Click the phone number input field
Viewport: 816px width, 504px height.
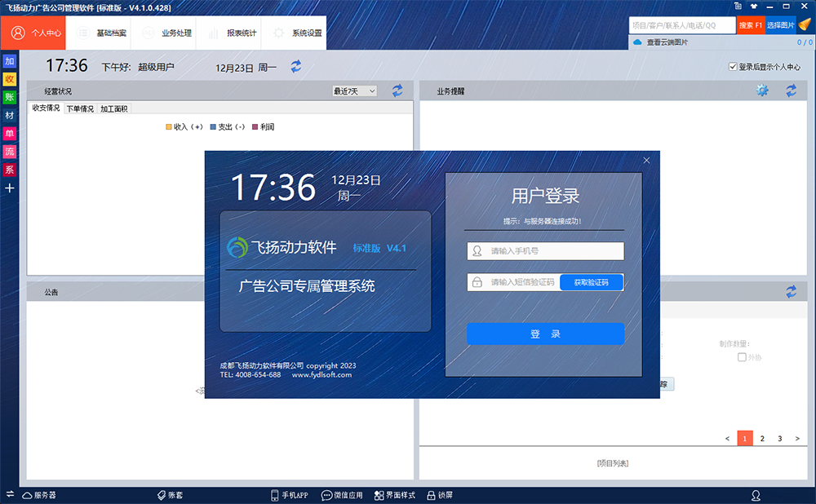545,250
